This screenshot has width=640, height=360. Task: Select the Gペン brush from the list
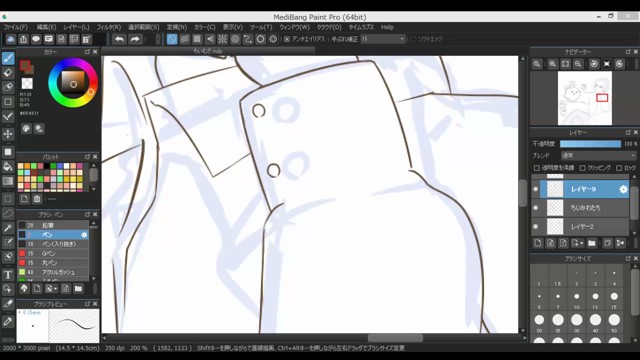pyautogui.click(x=53, y=253)
